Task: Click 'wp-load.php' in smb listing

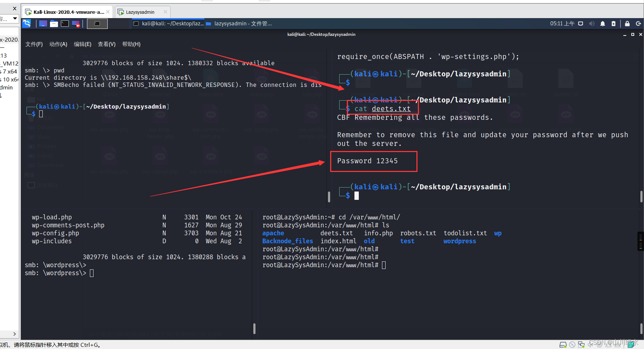Action: coord(51,217)
